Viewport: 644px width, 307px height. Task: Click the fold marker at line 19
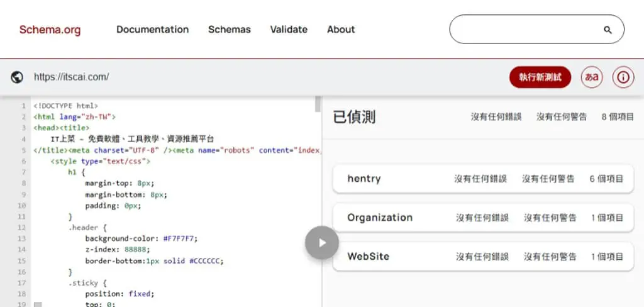(x=38, y=304)
